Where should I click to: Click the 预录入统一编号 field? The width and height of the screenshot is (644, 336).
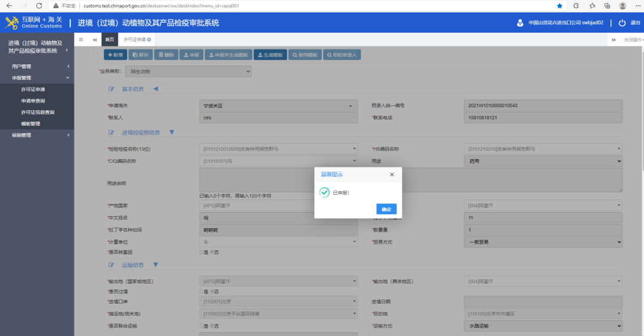(x=543, y=105)
